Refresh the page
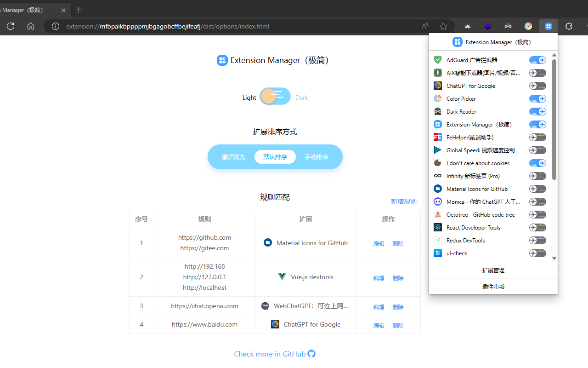 coord(11,26)
